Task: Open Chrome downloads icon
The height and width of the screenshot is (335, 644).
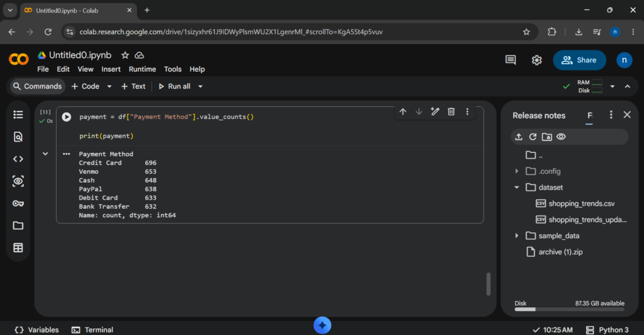Action: (x=579, y=31)
